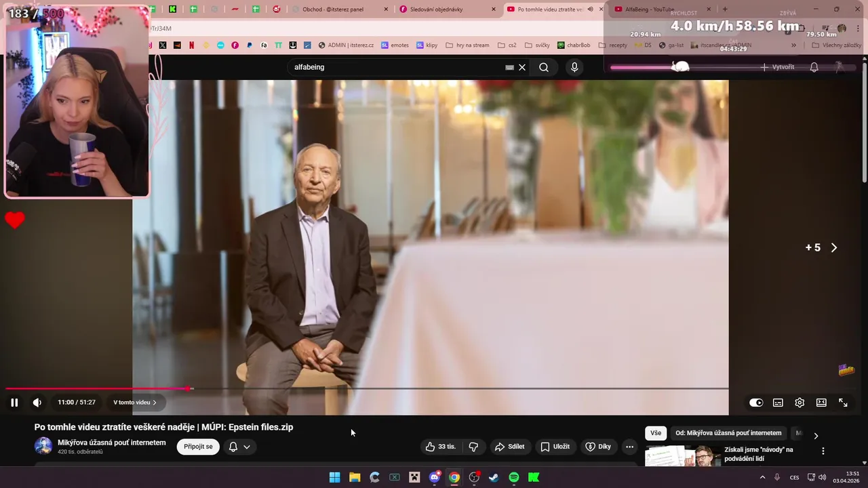Open the channel avatar next to the title
868x488 pixels.
click(x=43, y=446)
